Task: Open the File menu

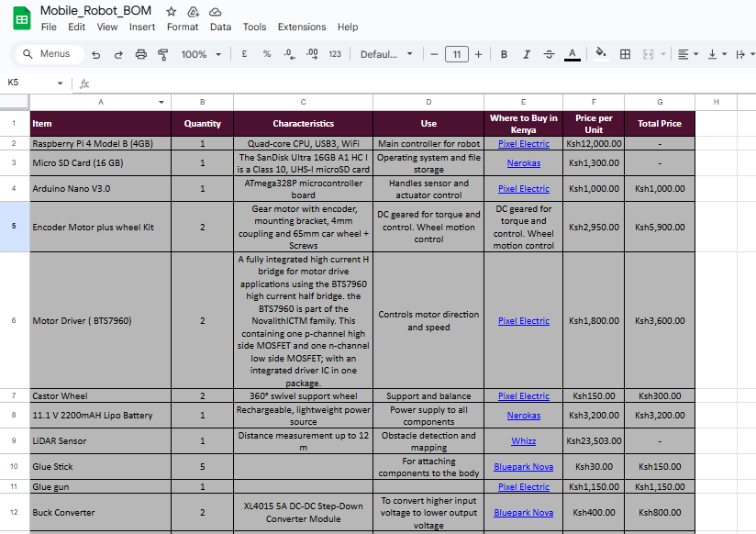Action: click(49, 27)
